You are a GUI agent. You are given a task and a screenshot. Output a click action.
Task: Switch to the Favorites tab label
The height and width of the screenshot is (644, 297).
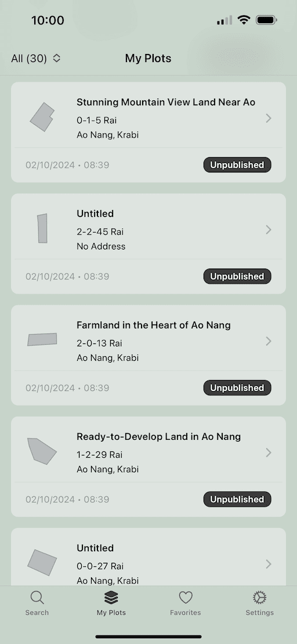186,612
